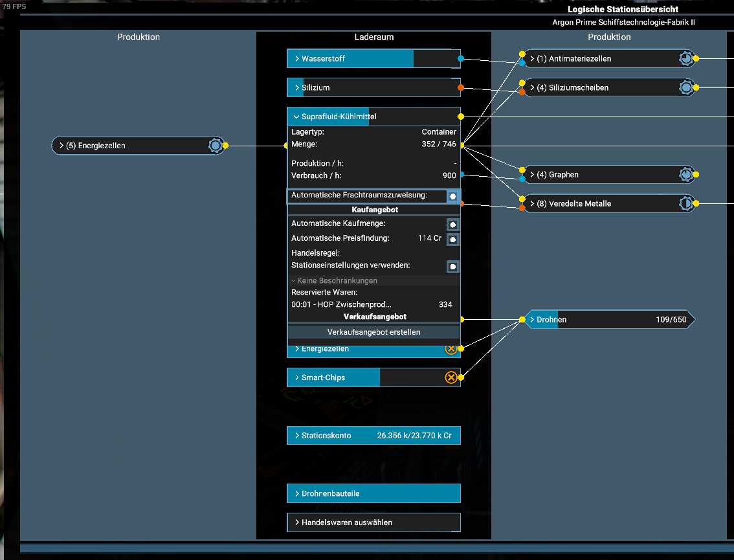This screenshot has width=734, height=560.
Task: Toggle Automatische Preisfindung checkbox
Action: click(x=452, y=240)
